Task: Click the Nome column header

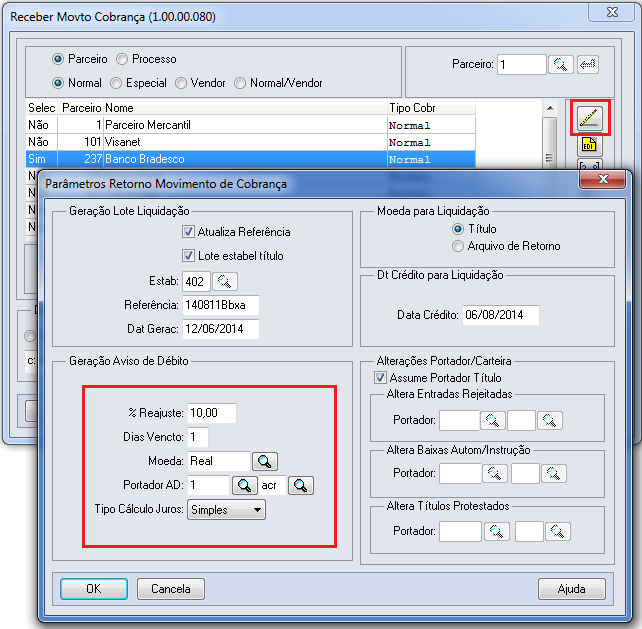Action: (245, 108)
